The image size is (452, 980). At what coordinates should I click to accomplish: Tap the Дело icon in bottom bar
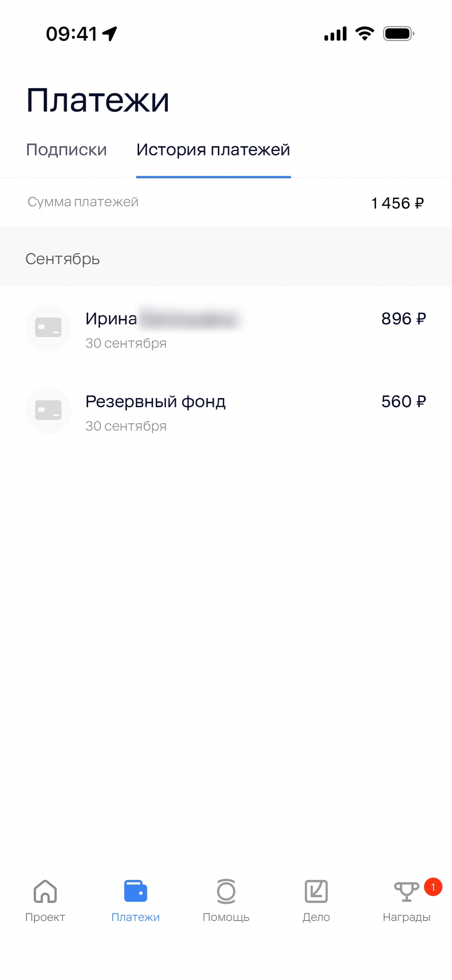(316, 891)
